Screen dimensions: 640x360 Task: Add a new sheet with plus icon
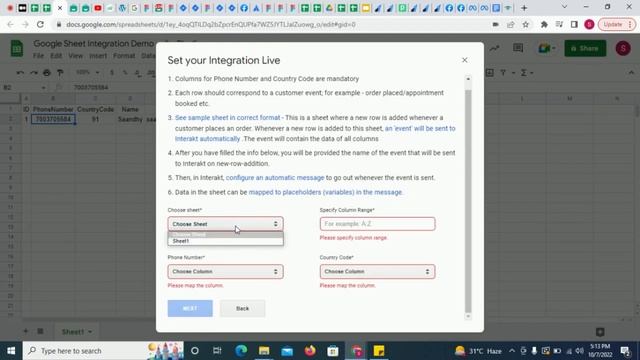tap(26, 331)
